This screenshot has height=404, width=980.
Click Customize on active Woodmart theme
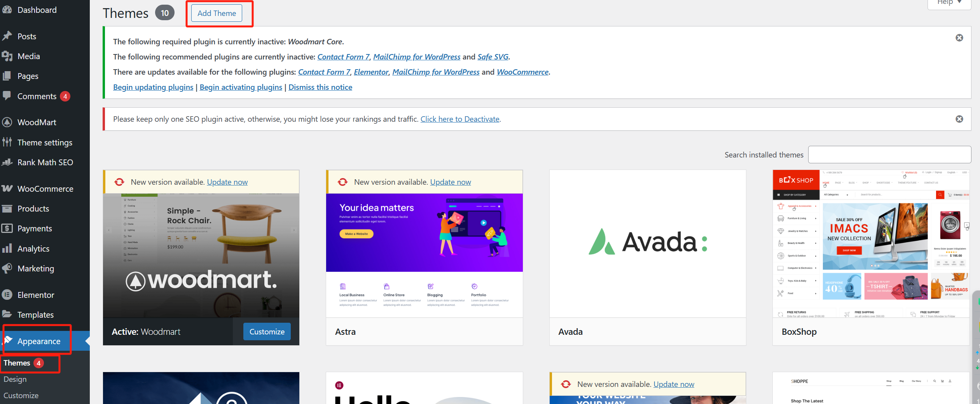[267, 332]
